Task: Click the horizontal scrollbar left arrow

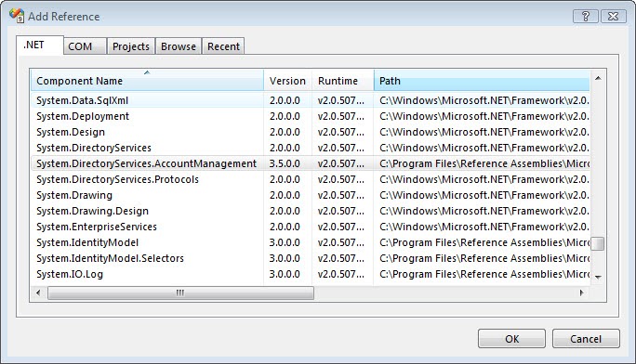Action: tap(38, 292)
